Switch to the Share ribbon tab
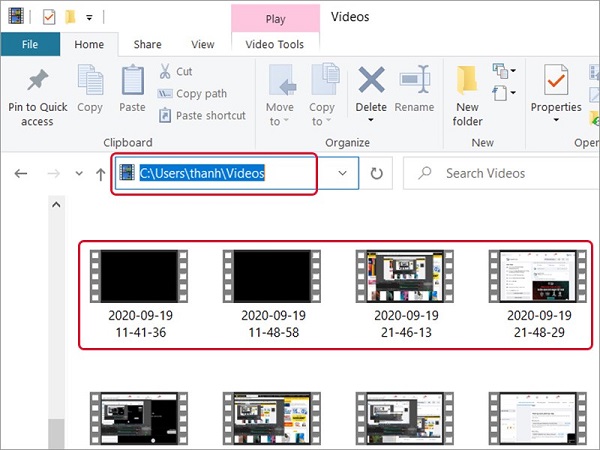 point(148,44)
